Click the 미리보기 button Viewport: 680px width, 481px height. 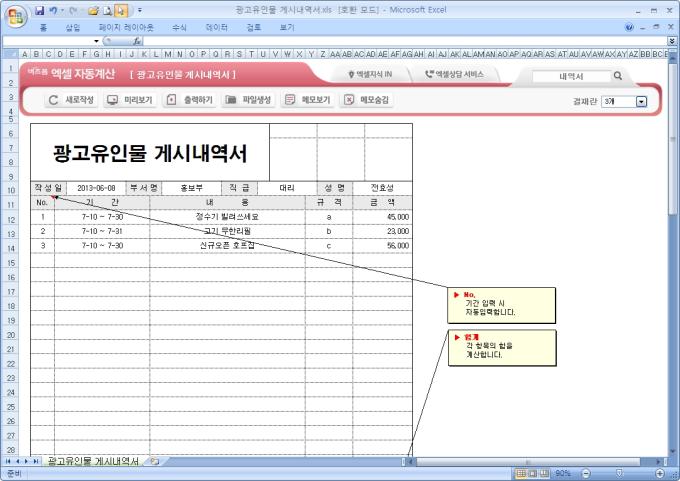130,100
